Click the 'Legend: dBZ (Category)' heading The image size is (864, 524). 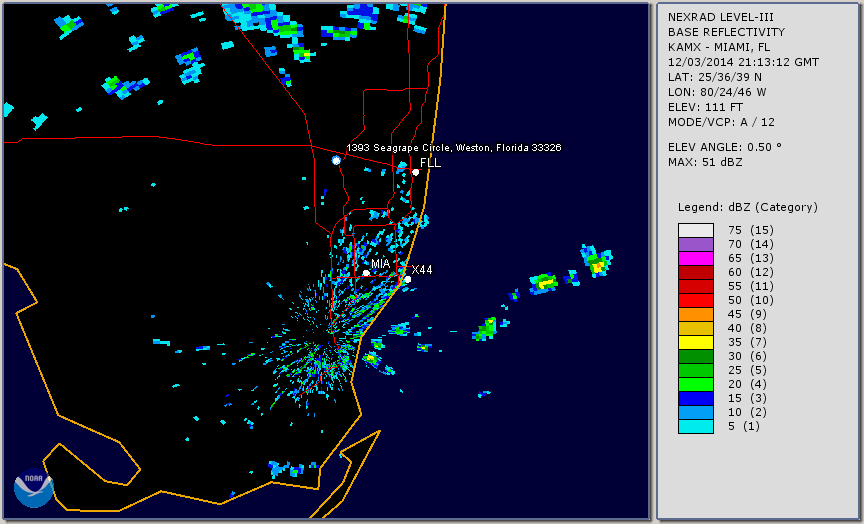pos(748,207)
